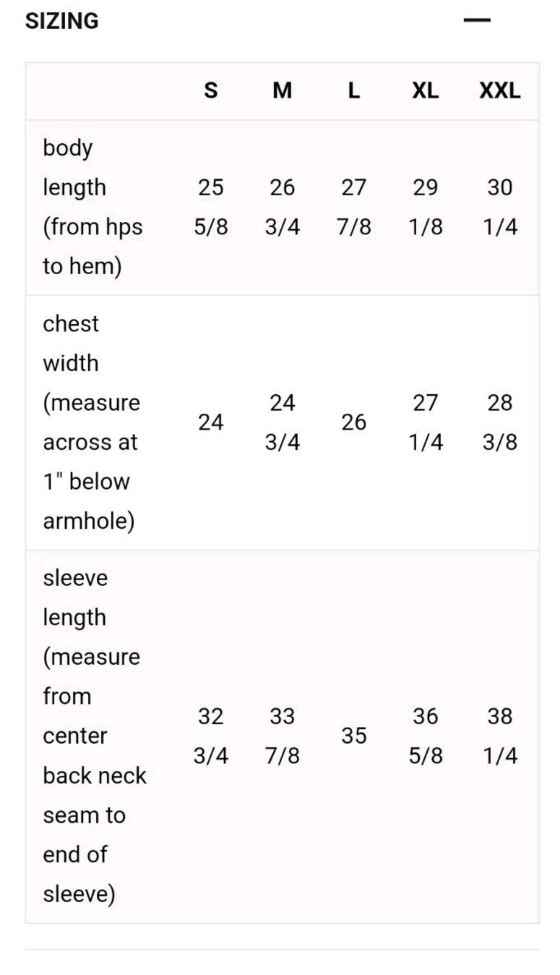Image resolution: width=560 pixels, height=975 pixels.
Task: Click sleeve length value 35 for L
Action: click(353, 736)
